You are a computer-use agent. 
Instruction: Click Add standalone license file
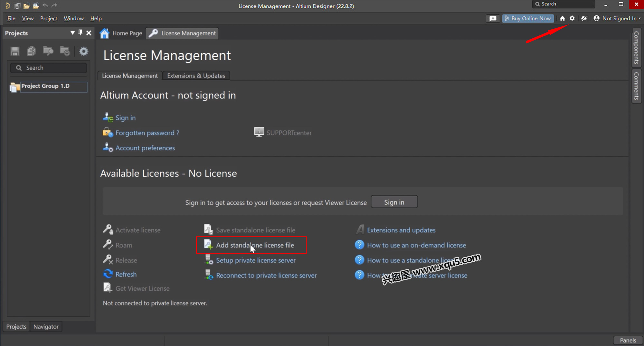click(x=255, y=245)
